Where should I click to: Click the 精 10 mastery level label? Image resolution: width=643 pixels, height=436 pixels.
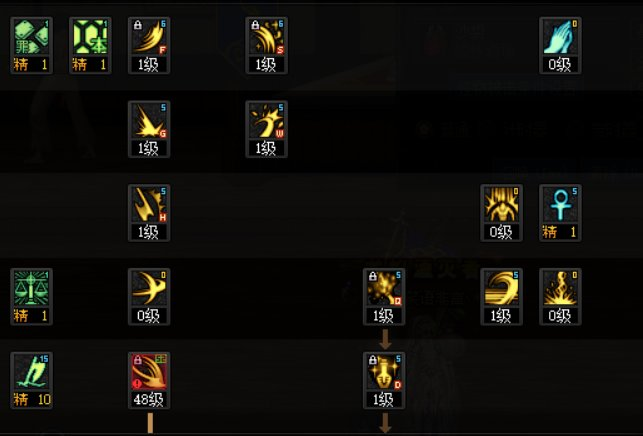[x=32, y=399]
